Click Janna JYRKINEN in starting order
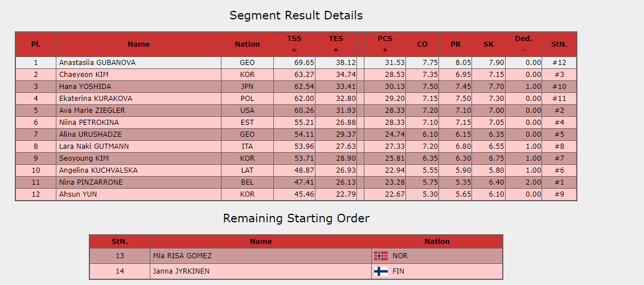This screenshot has height=285, width=644. click(x=181, y=271)
